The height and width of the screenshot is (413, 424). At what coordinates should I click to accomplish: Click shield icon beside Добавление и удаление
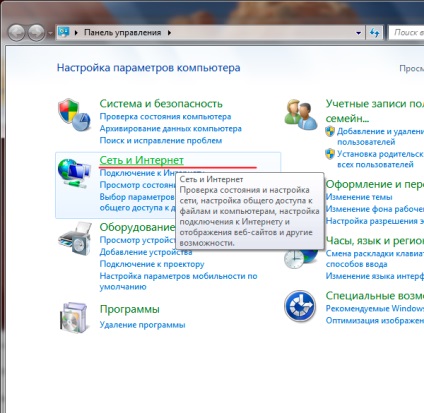330,131
